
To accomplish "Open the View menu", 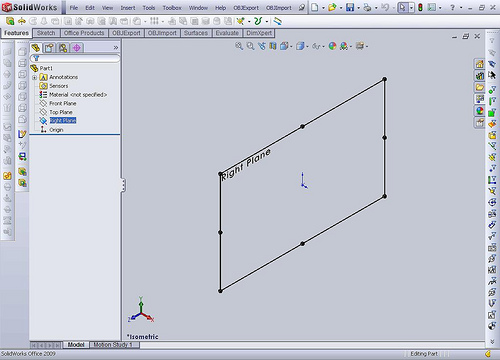I will tap(107, 8).
